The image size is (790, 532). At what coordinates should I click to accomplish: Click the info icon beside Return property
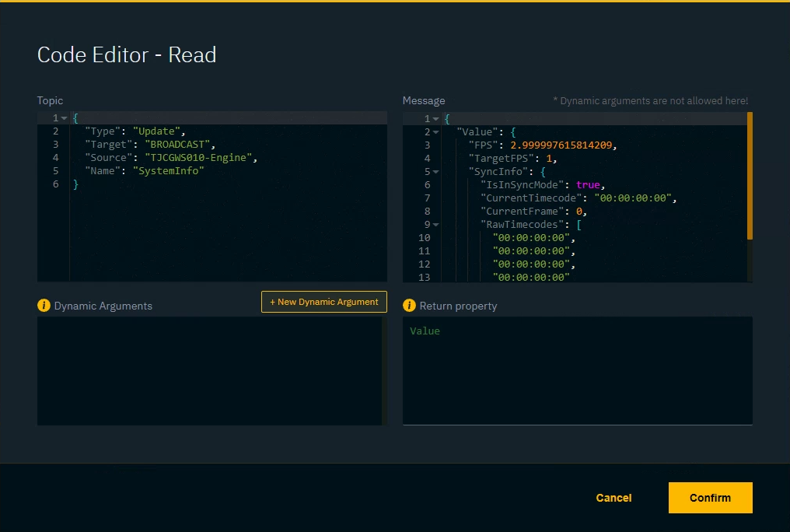[x=410, y=306]
